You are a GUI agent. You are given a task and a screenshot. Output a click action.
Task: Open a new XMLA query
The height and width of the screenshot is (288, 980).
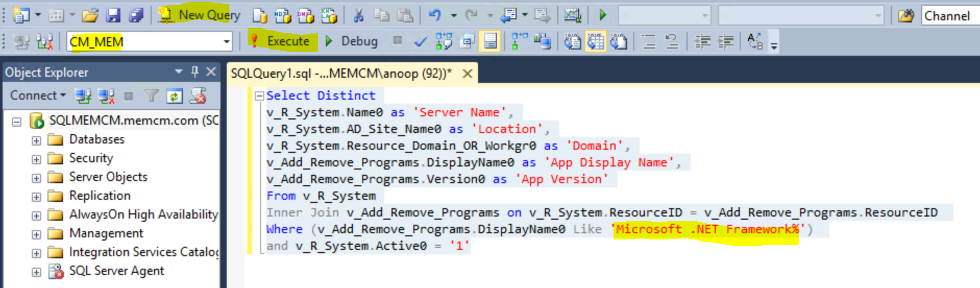[x=329, y=16]
